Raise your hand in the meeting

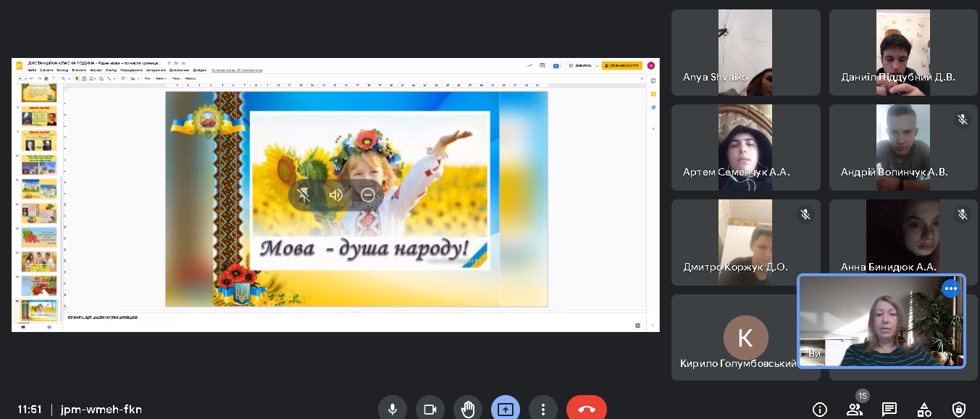[x=468, y=410]
